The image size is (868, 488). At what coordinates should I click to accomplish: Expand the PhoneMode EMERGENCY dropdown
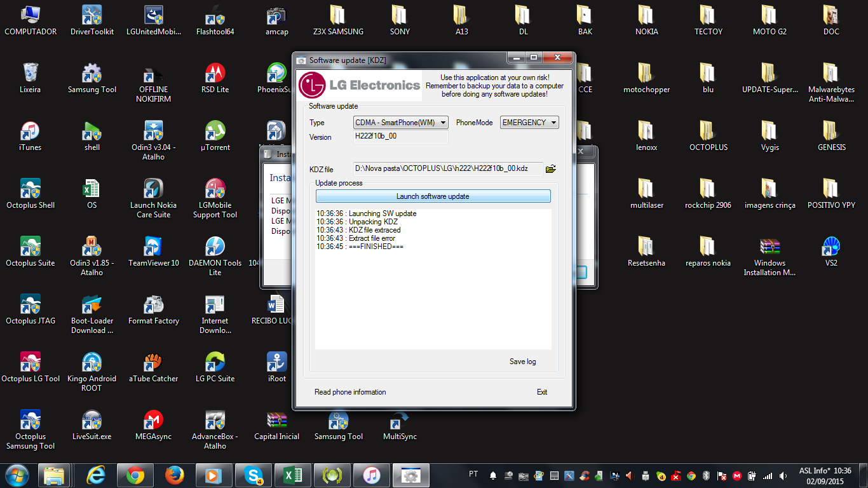(x=530, y=122)
